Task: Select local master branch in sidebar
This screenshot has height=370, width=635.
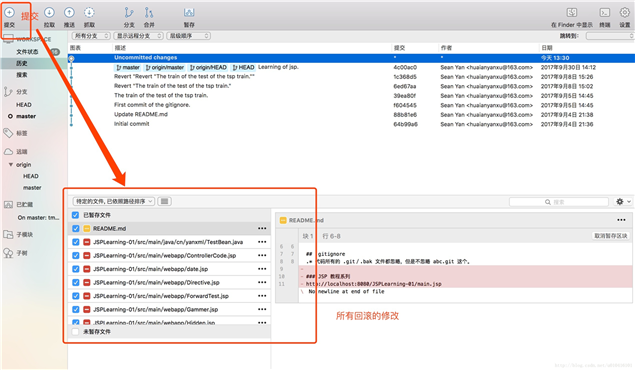Action: (26, 116)
